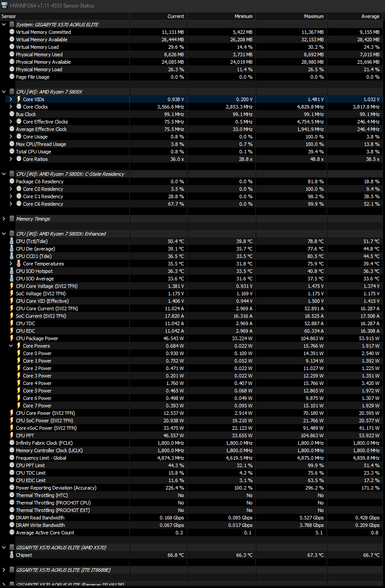Collapse the Core Powers tree

pos(11,346)
